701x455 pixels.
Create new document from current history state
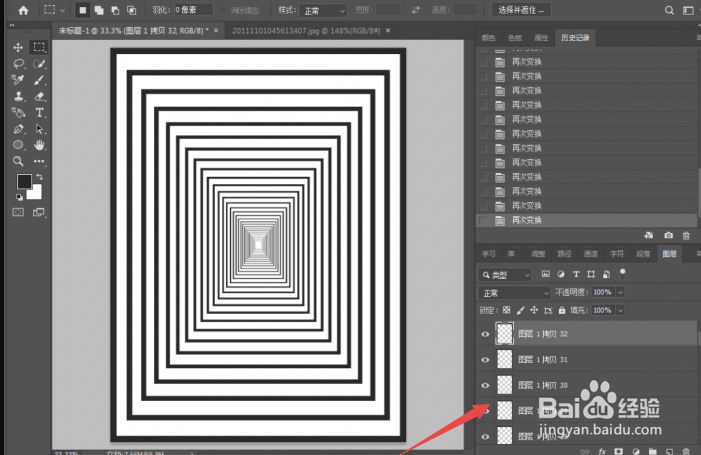click(649, 235)
